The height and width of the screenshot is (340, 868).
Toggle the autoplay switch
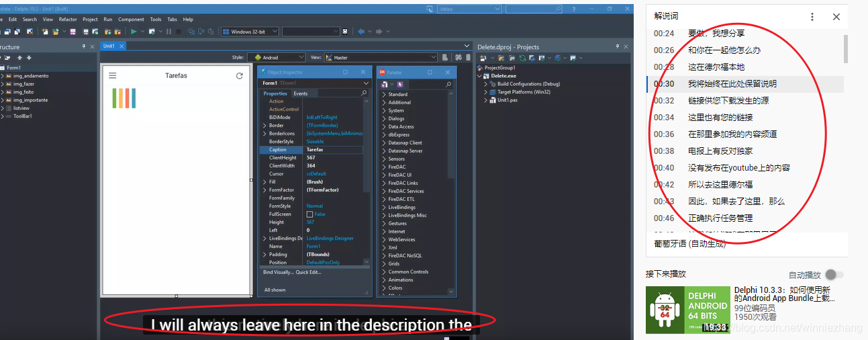(834, 275)
